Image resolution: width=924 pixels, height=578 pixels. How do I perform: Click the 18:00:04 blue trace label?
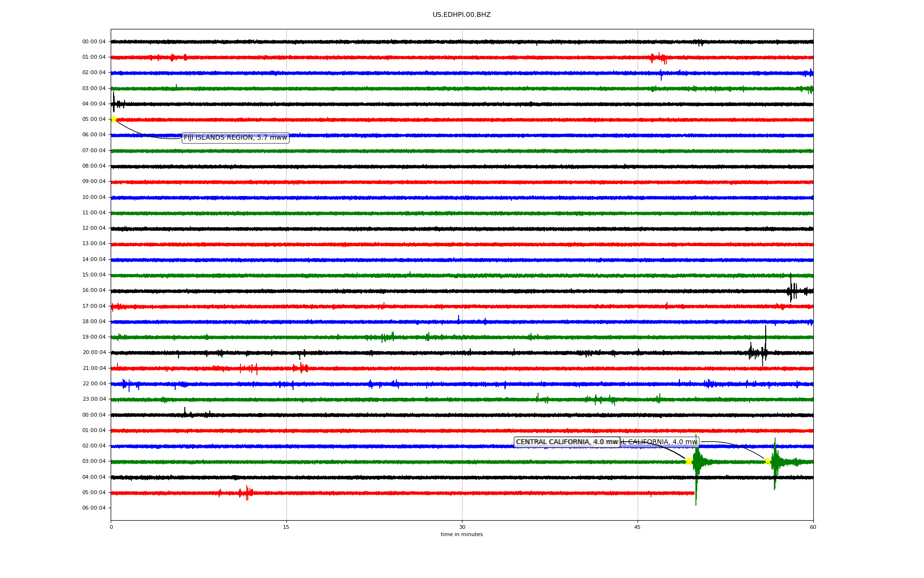coord(94,322)
